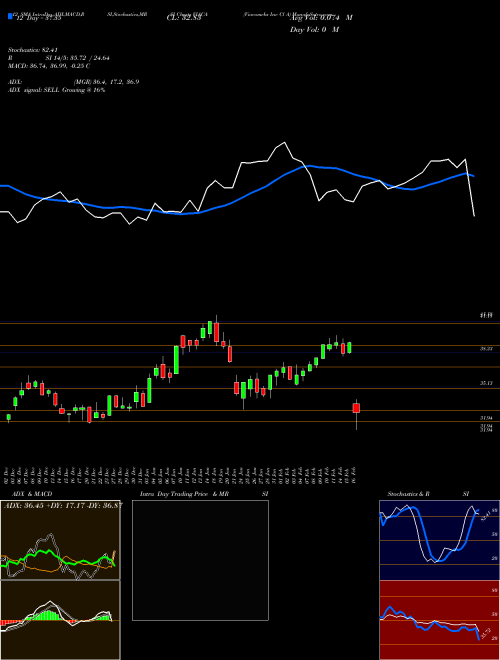
Task: Select the 'ADX: 36.45 +DY: 17.17 -DY: 36.87' header
Action: click(63, 505)
